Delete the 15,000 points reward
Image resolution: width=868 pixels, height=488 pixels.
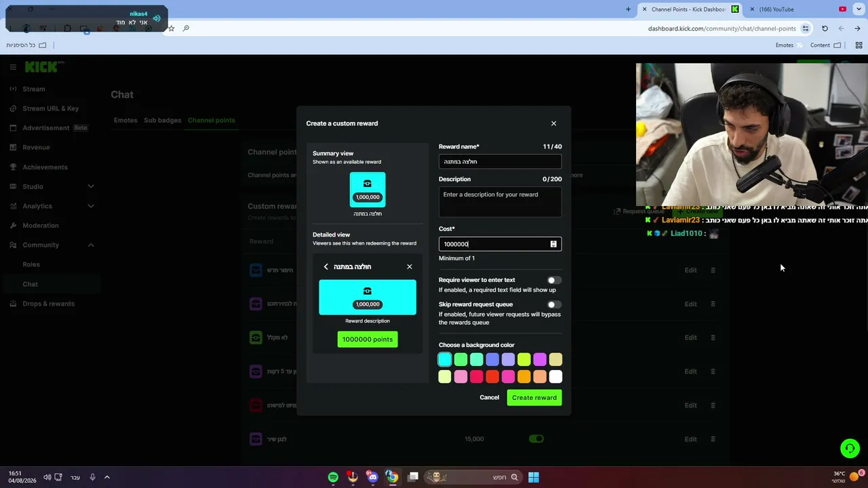coord(713,439)
